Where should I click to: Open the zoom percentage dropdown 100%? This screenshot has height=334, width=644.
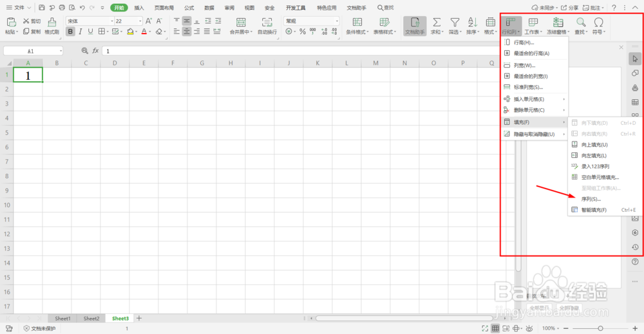click(x=549, y=328)
